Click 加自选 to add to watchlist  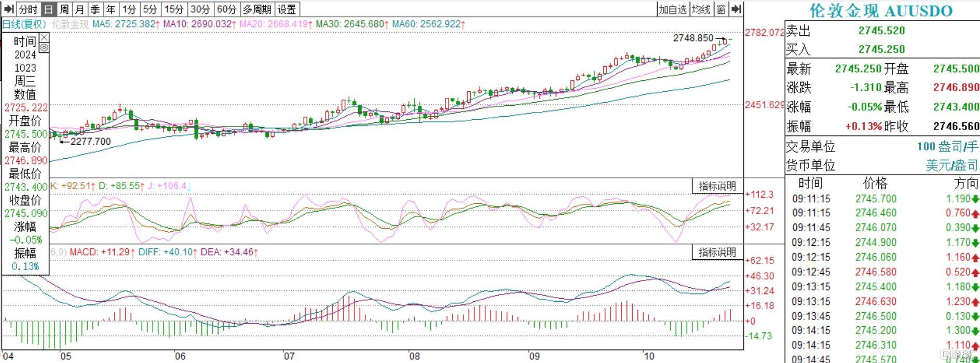pyautogui.click(x=673, y=9)
